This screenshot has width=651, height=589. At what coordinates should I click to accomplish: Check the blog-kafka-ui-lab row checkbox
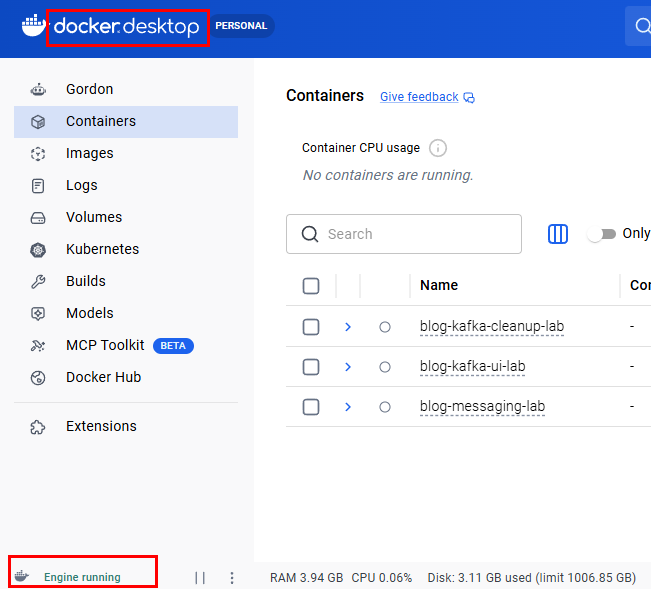(x=311, y=367)
